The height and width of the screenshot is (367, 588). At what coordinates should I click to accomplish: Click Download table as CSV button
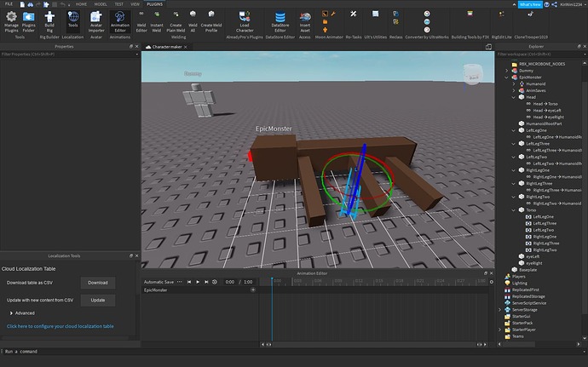click(98, 283)
